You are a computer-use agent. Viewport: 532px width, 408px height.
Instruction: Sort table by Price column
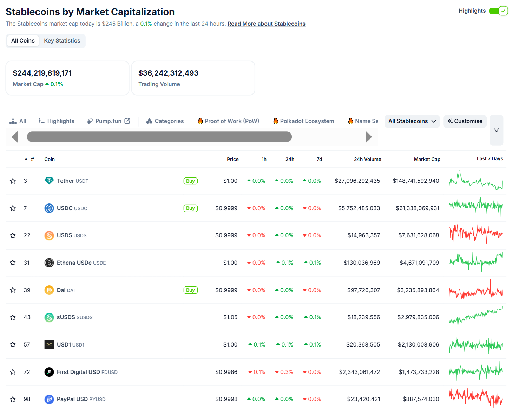(233, 159)
